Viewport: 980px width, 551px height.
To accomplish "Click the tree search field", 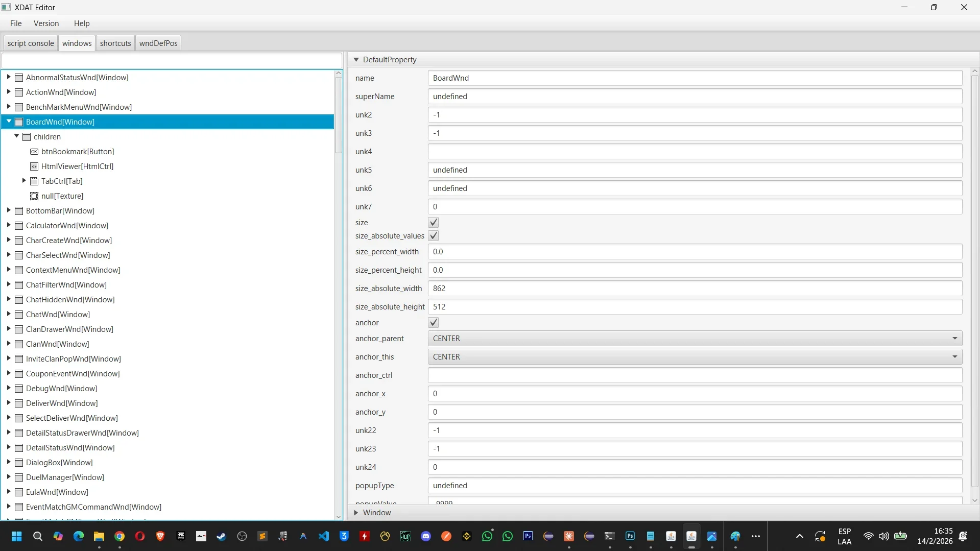I will tap(172, 60).
